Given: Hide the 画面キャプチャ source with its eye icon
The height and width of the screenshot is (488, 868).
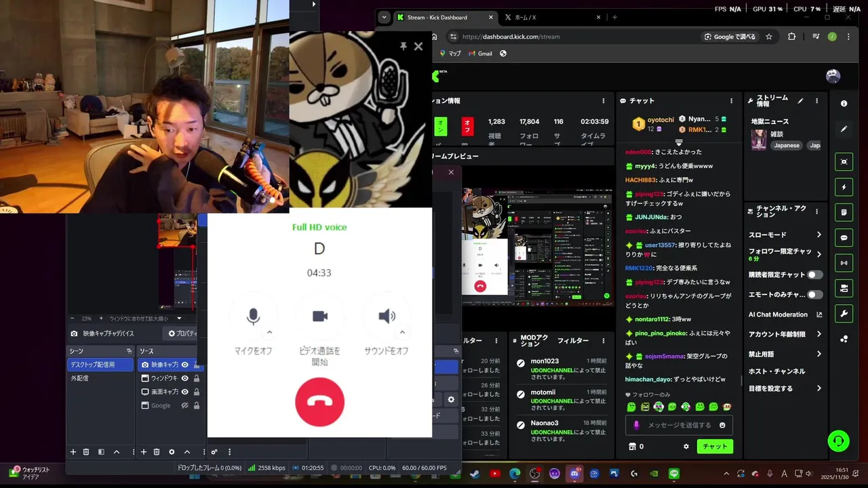Looking at the screenshot, I should pos(184,392).
